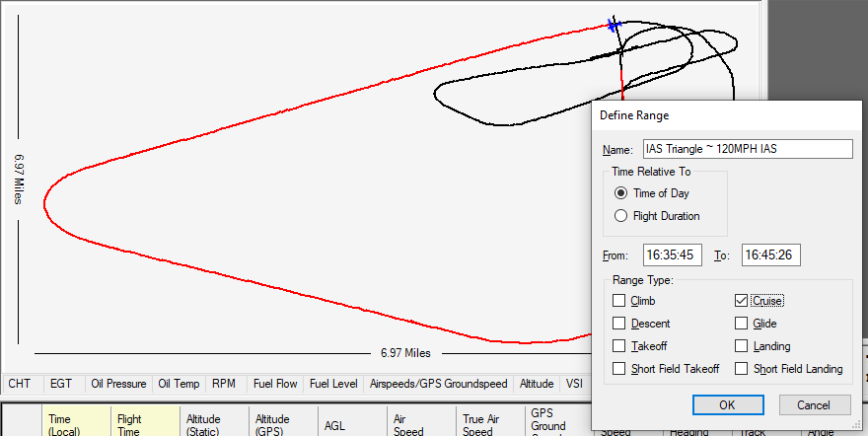This screenshot has height=436, width=868.
Task: Open the Oil Temp tab
Action: tap(179, 384)
